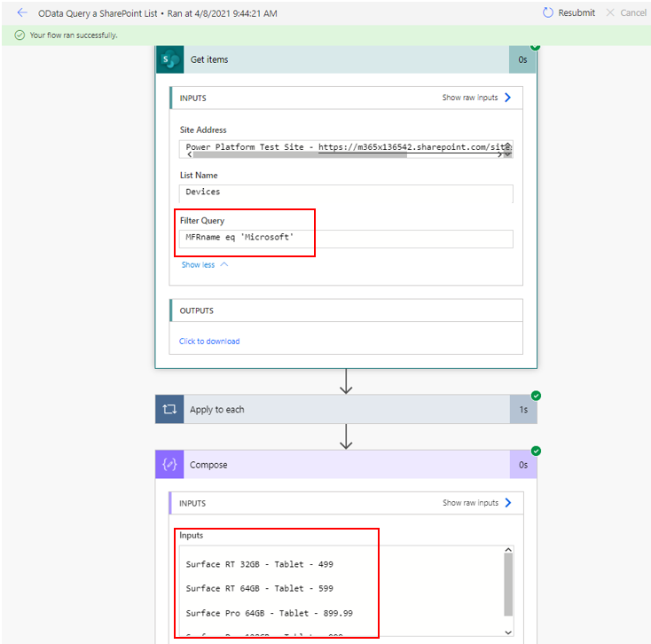Click the Resubmit circular arrow icon
Image resolution: width=651 pixels, height=644 pixels.
tap(548, 13)
